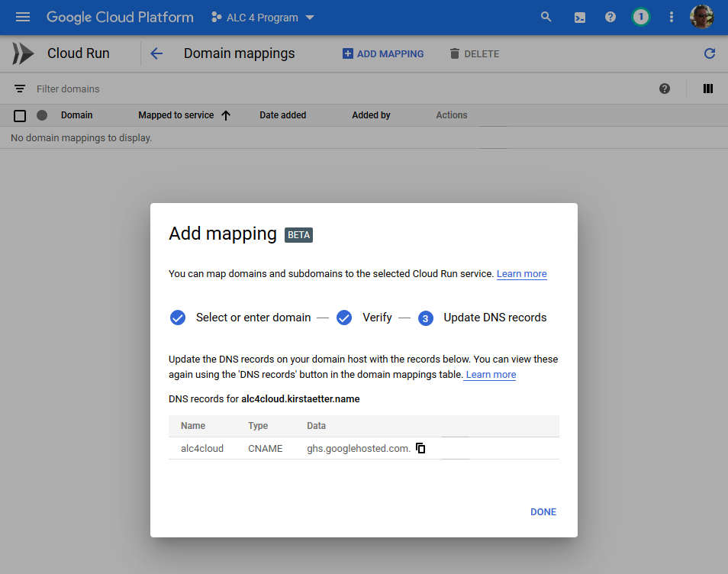The height and width of the screenshot is (574, 728).
Task: Click the Date added column header
Action: click(283, 115)
